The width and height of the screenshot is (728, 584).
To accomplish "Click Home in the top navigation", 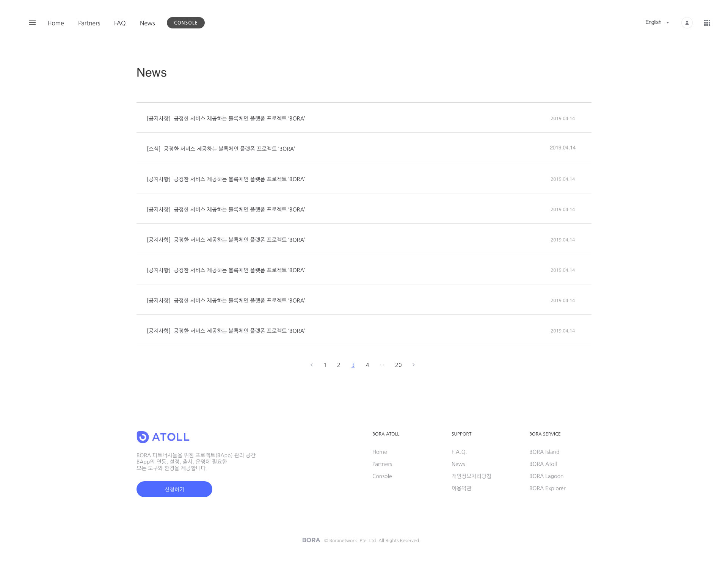I will [x=55, y=23].
